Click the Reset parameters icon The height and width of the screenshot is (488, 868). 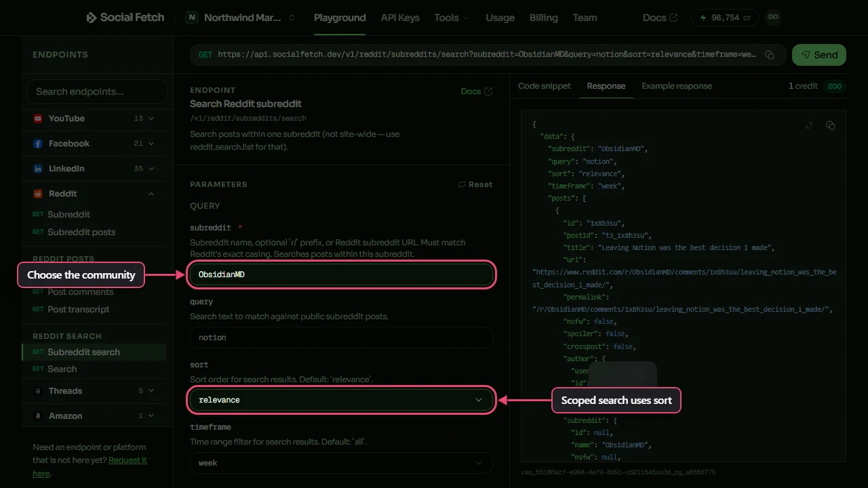(x=462, y=184)
